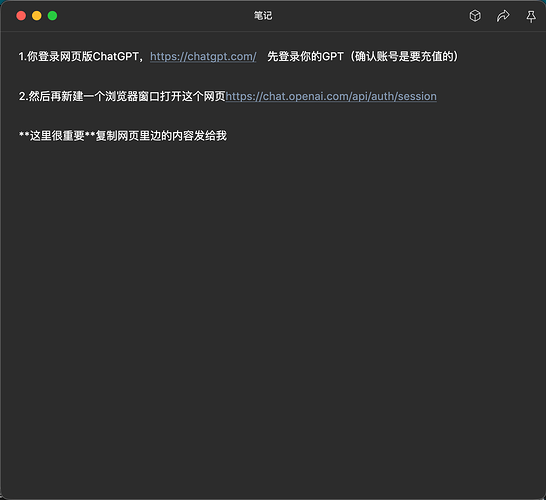Click the cube icon in the title bar
This screenshot has width=546, height=500.
(475, 16)
